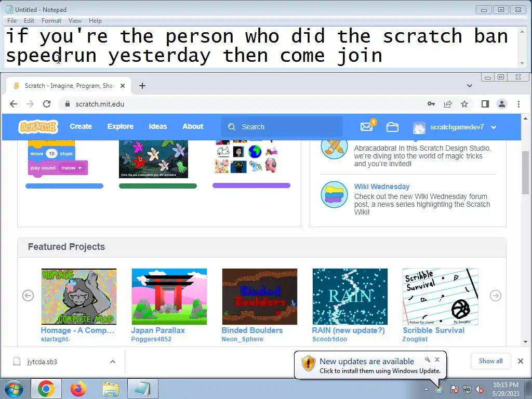
Task: Open About in the Scratch navbar
Action: (x=193, y=126)
